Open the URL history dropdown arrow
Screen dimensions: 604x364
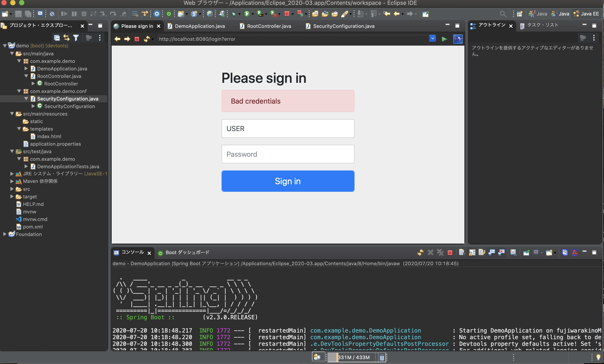click(x=433, y=39)
